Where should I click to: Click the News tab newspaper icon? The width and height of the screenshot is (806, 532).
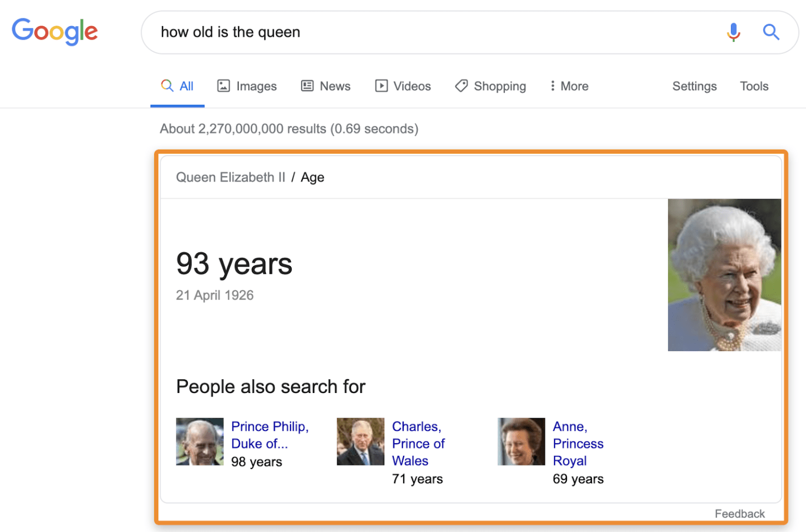308,86
